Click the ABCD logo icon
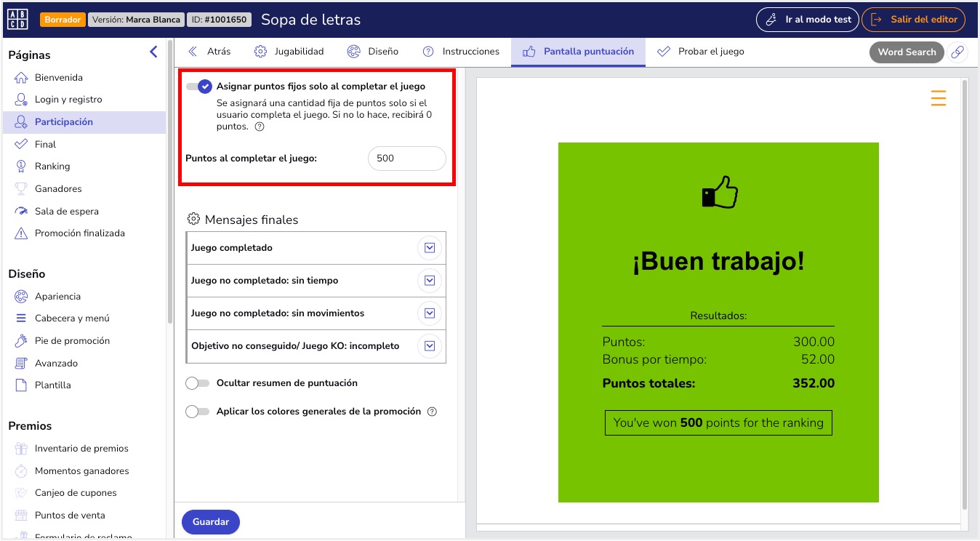The width and height of the screenshot is (980, 541). coord(17,20)
